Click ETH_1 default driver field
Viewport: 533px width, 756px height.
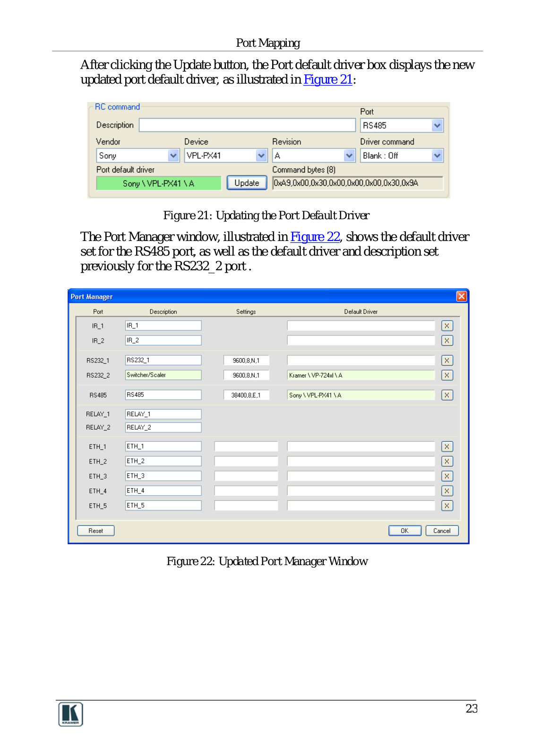[361, 447]
